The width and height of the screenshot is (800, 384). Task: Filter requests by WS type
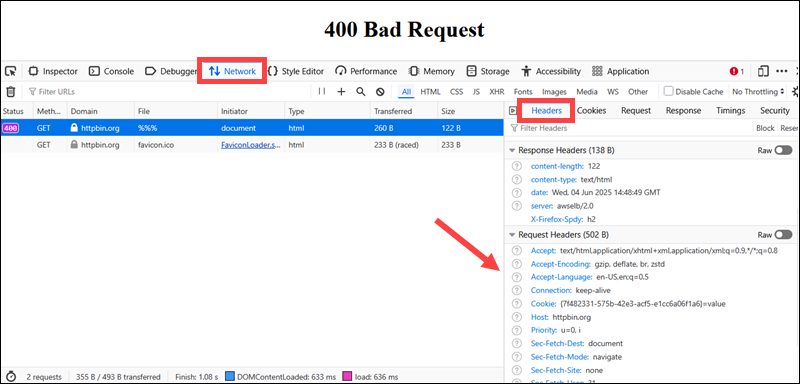pyautogui.click(x=612, y=92)
